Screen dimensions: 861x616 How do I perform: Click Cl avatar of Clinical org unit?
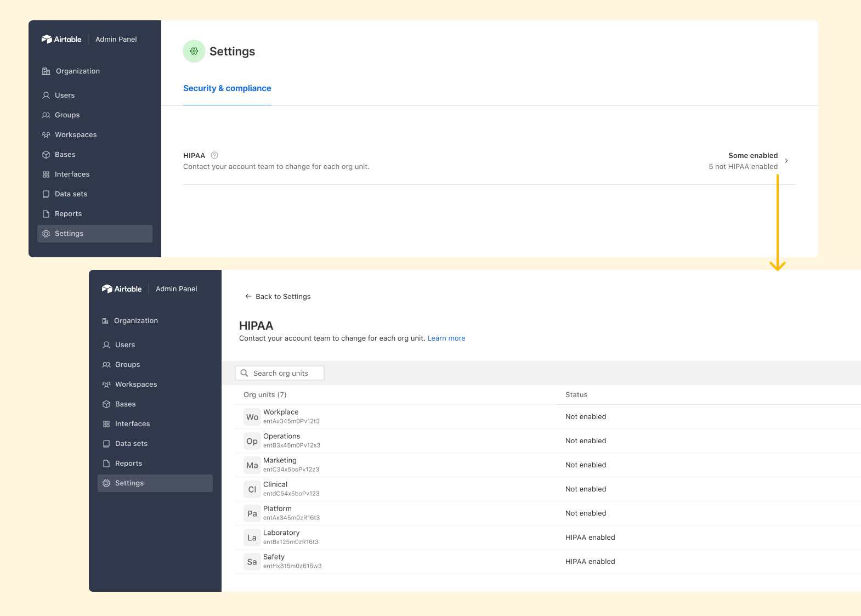click(252, 489)
